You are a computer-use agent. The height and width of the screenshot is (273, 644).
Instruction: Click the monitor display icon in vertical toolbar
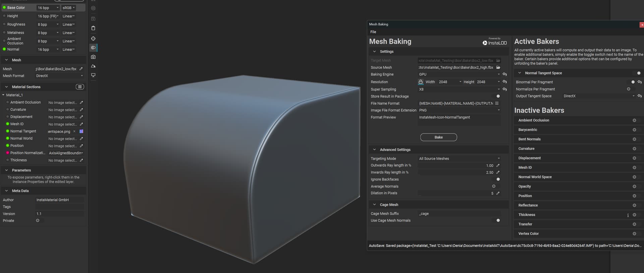coord(93,75)
